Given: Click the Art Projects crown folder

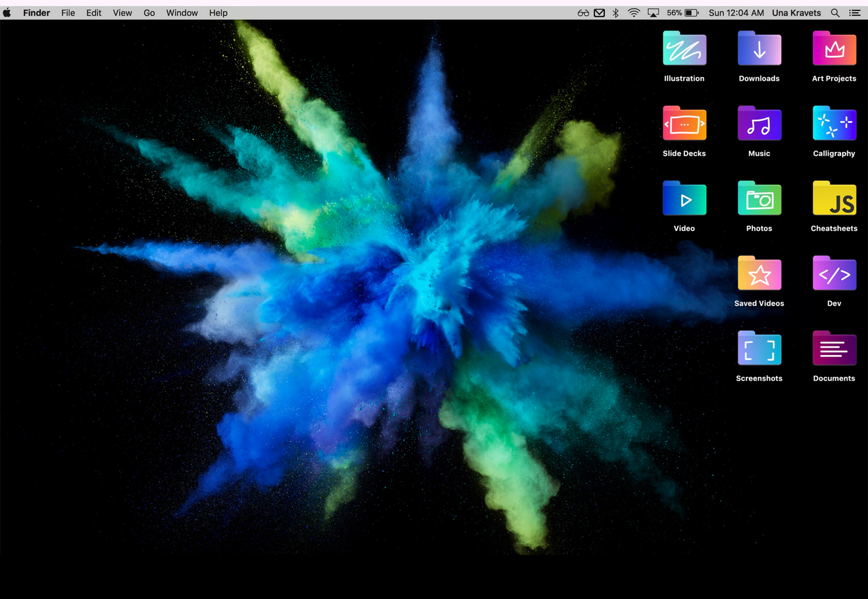Looking at the screenshot, I should pyautogui.click(x=834, y=48).
